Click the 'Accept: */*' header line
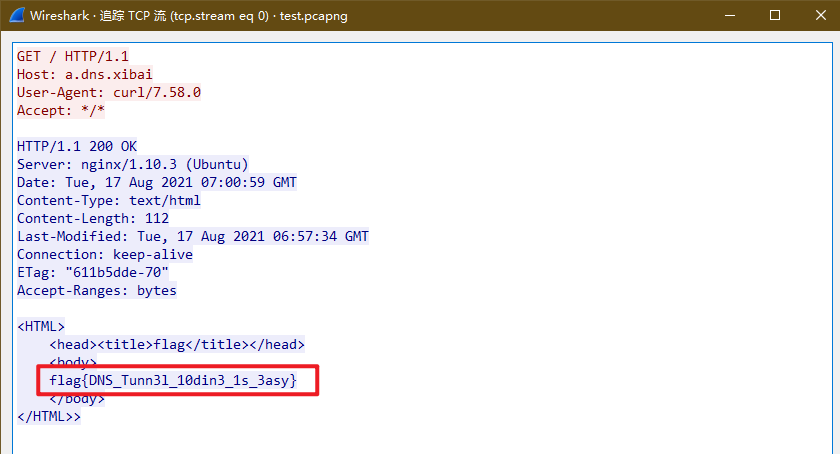Image resolution: width=840 pixels, height=454 pixels. point(61,110)
